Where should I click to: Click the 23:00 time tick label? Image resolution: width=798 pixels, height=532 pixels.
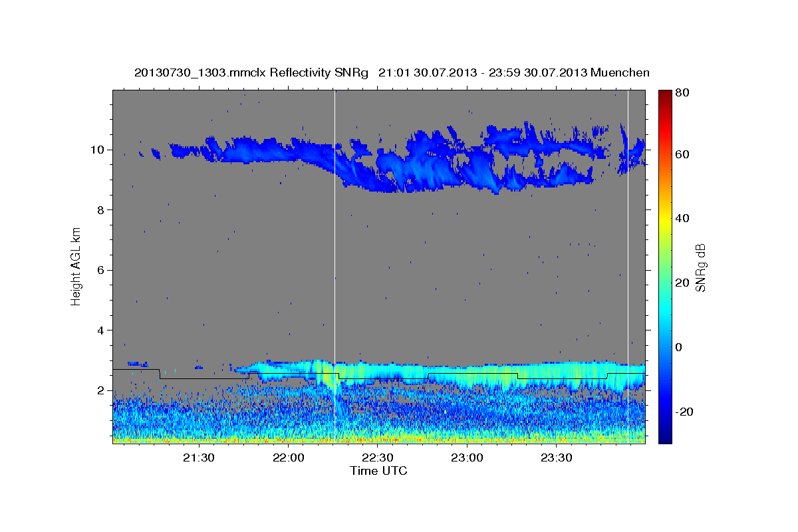point(467,458)
